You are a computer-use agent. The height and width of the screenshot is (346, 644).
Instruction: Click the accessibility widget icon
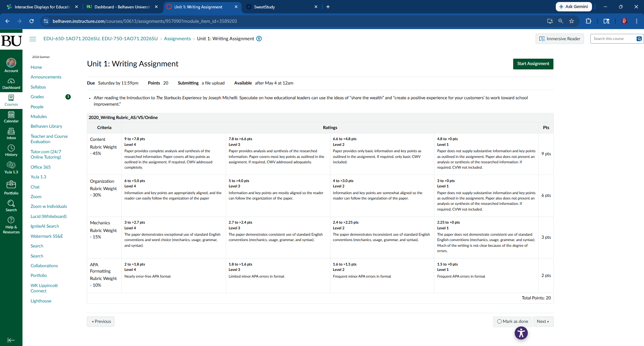coord(521,333)
